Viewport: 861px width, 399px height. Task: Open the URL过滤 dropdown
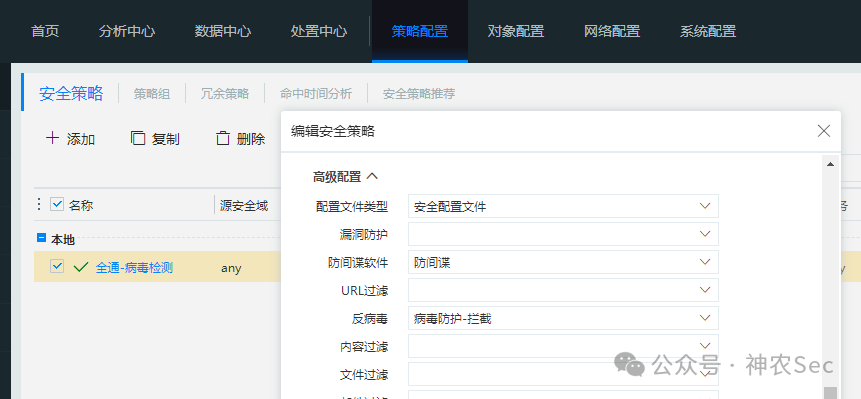563,290
